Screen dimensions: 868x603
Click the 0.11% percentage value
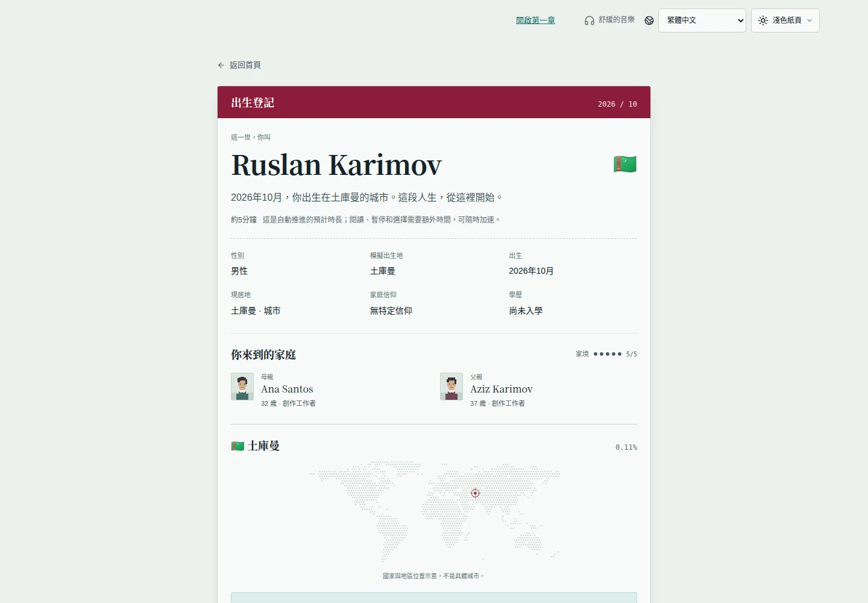pyautogui.click(x=626, y=447)
